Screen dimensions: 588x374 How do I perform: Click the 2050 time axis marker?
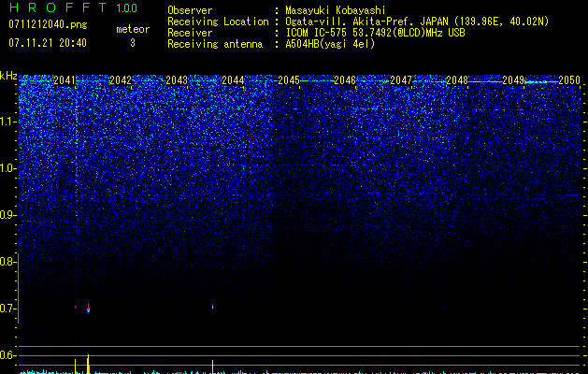[x=569, y=80]
